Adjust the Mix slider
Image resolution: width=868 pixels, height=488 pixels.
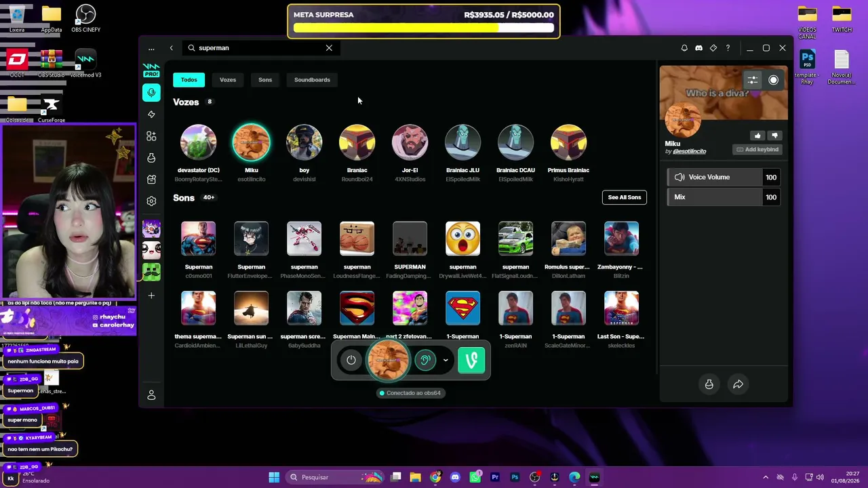click(724, 197)
